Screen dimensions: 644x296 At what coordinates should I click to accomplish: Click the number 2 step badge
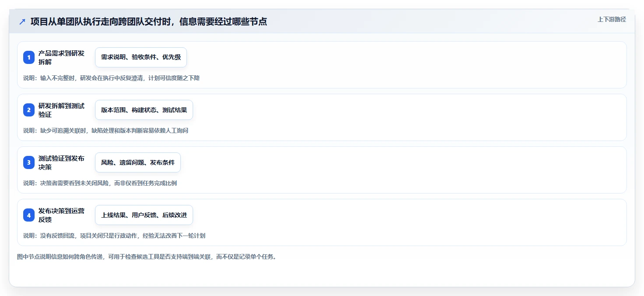pos(29,110)
